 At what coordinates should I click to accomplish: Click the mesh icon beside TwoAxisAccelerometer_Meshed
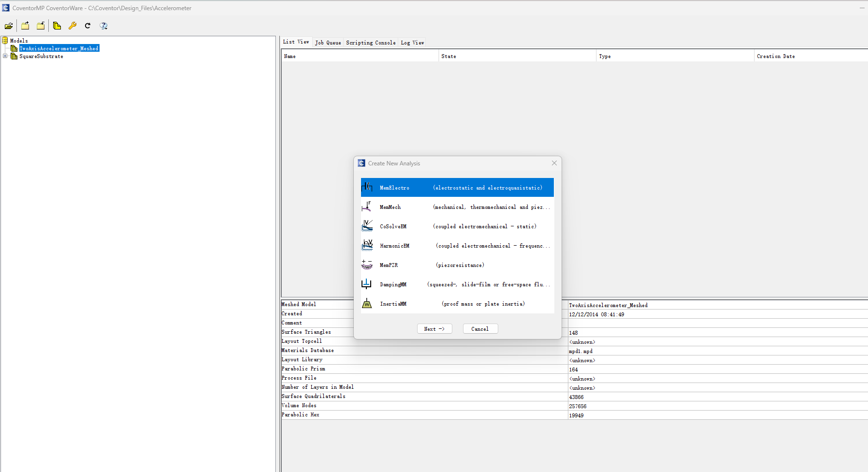pos(14,48)
